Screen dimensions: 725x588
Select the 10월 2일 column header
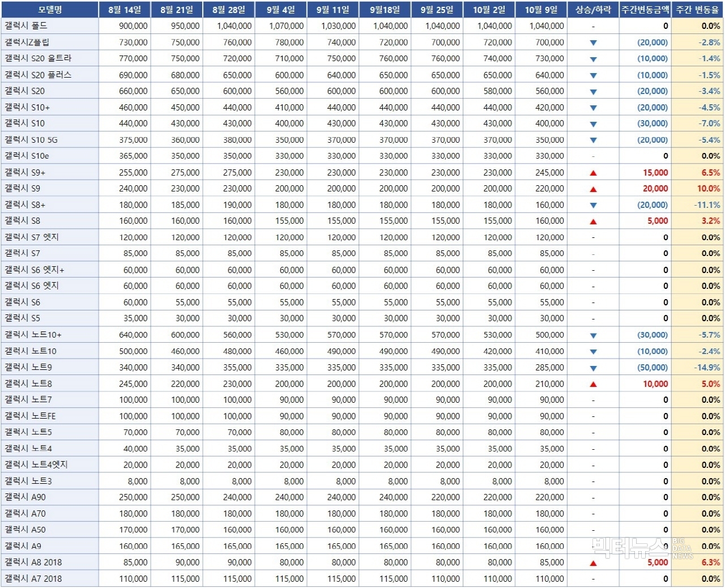489,10
